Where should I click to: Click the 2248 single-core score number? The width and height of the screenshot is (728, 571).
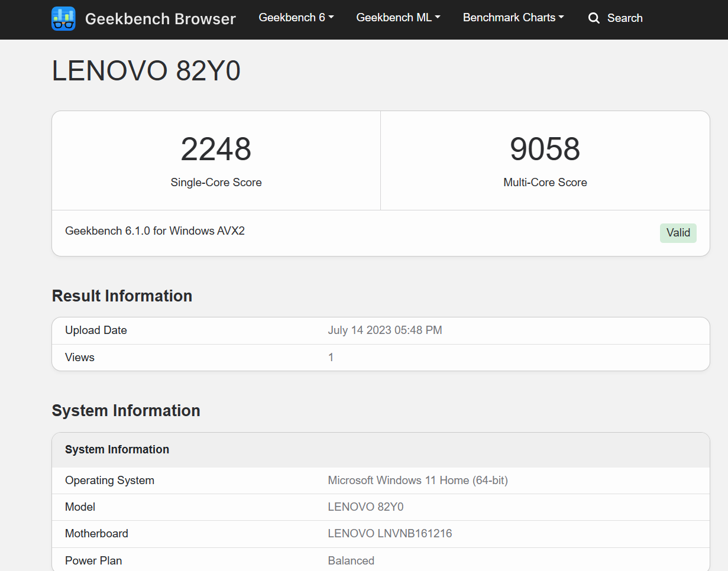coord(216,149)
